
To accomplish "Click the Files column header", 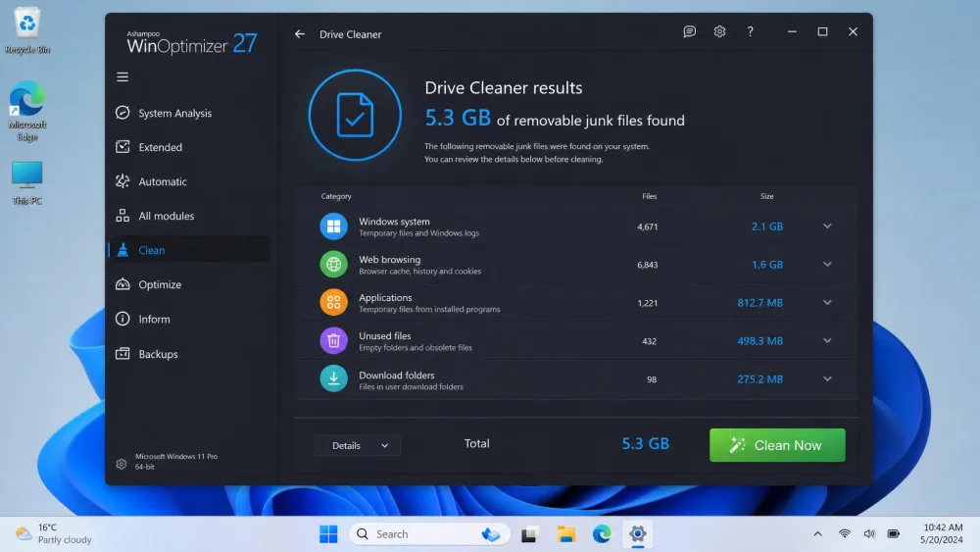I will (x=650, y=196).
